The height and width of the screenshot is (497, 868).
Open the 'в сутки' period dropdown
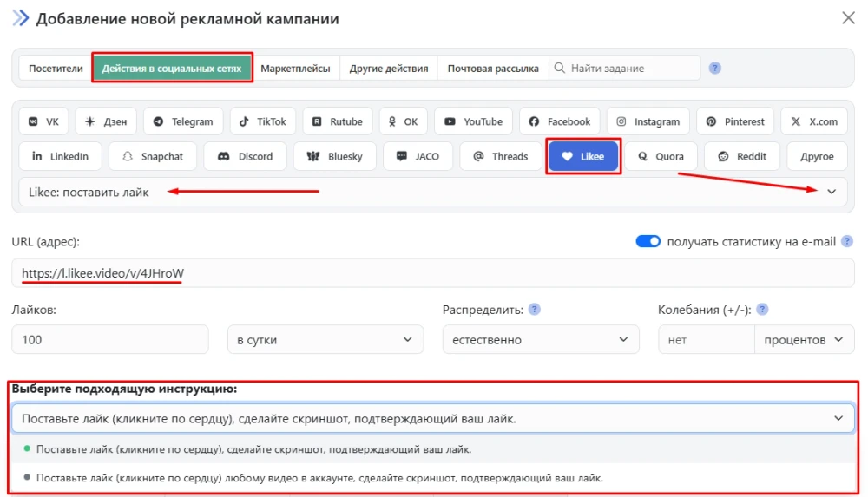(325, 340)
